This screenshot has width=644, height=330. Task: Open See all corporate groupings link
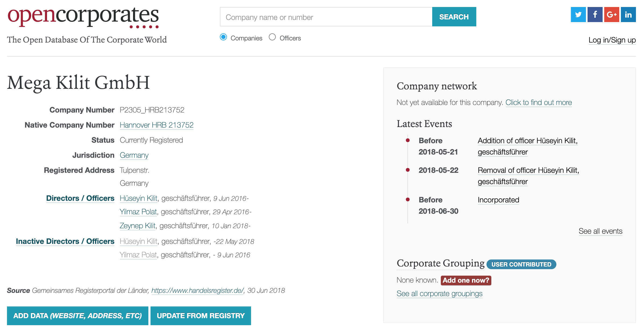point(439,294)
